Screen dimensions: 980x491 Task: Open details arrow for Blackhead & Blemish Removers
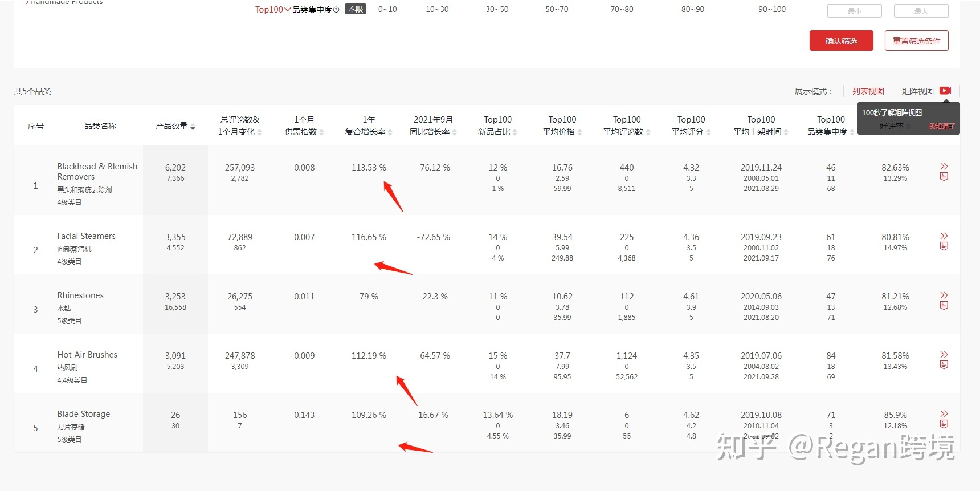(x=944, y=166)
